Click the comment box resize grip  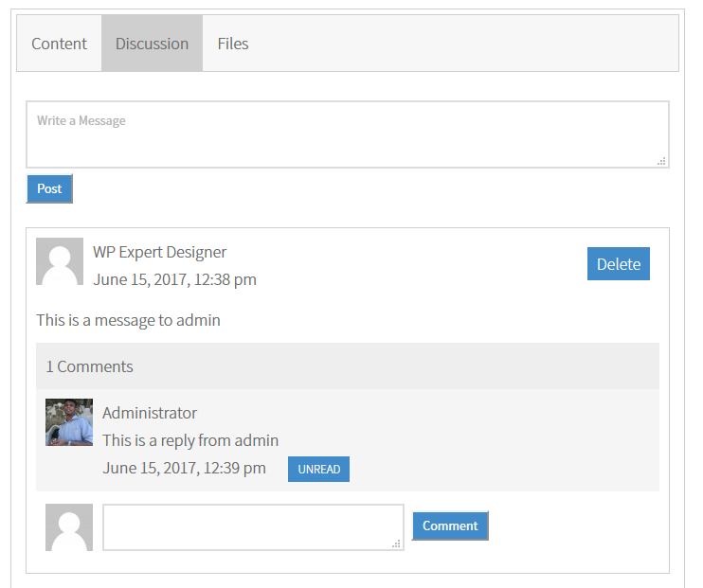click(x=396, y=543)
